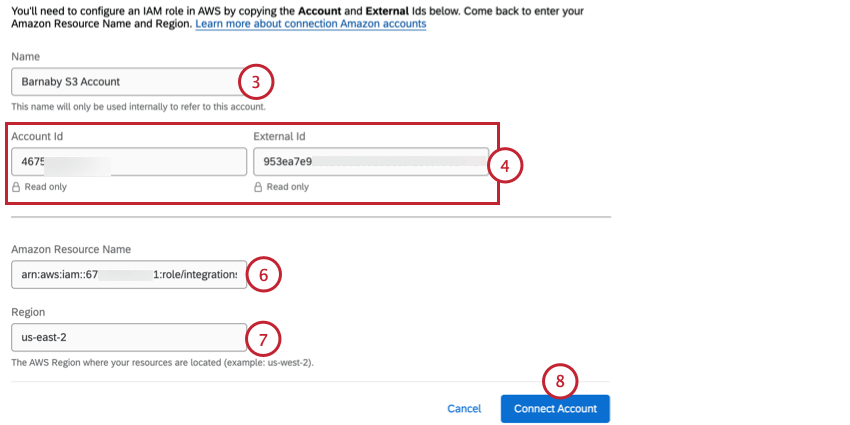Click the circled number 7 marker
850x425 pixels.
[263, 339]
